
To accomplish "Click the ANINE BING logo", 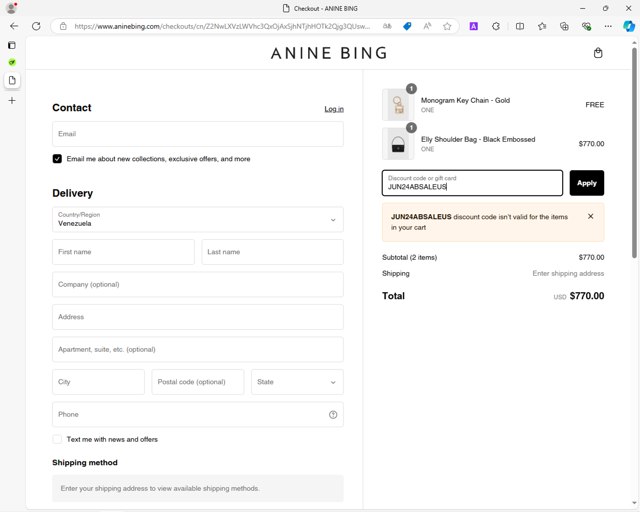I will click(329, 53).
